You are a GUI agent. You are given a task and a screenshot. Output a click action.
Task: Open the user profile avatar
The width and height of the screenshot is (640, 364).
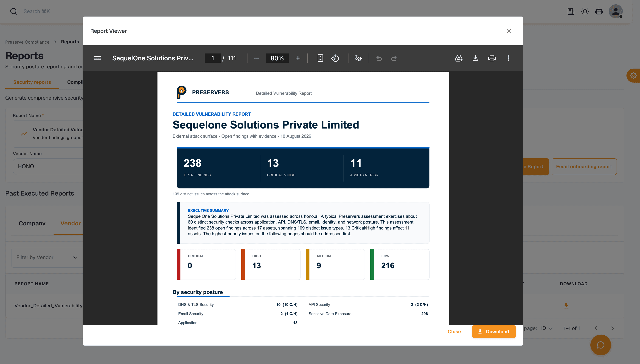coord(615,11)
